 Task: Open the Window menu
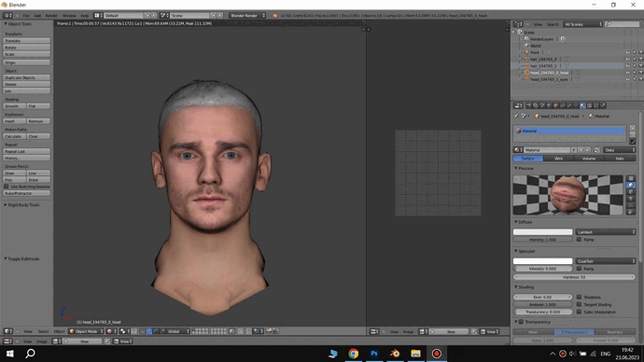click(x=69, y=16)
